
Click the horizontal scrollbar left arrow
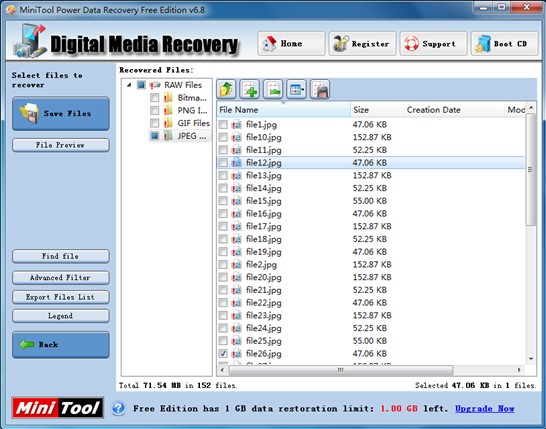point(222,370)
